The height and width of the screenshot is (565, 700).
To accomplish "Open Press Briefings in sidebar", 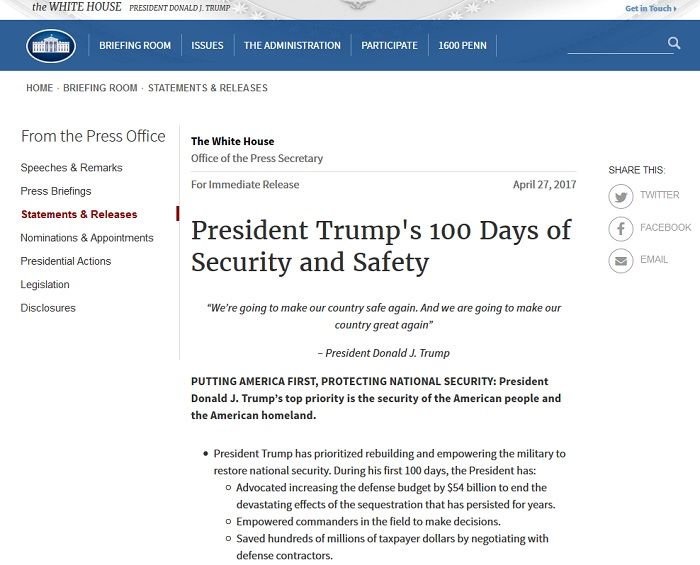I will 56,191.
